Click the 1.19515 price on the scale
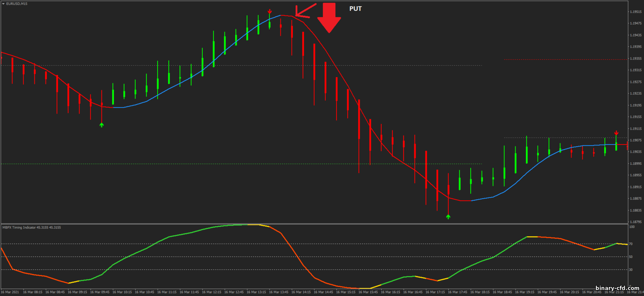This screenshot has height=296, width=644. pos(635,12)
